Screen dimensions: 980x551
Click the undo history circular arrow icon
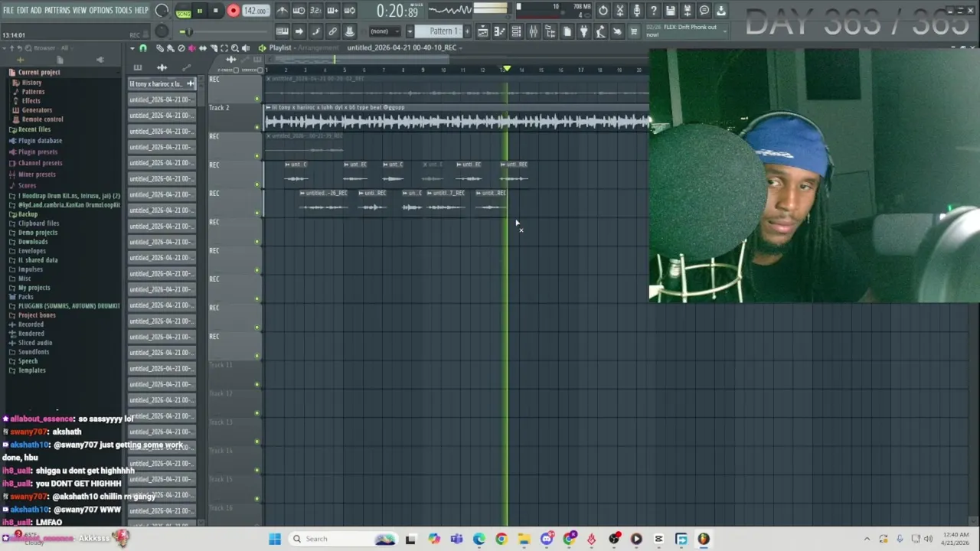[603, 11]
